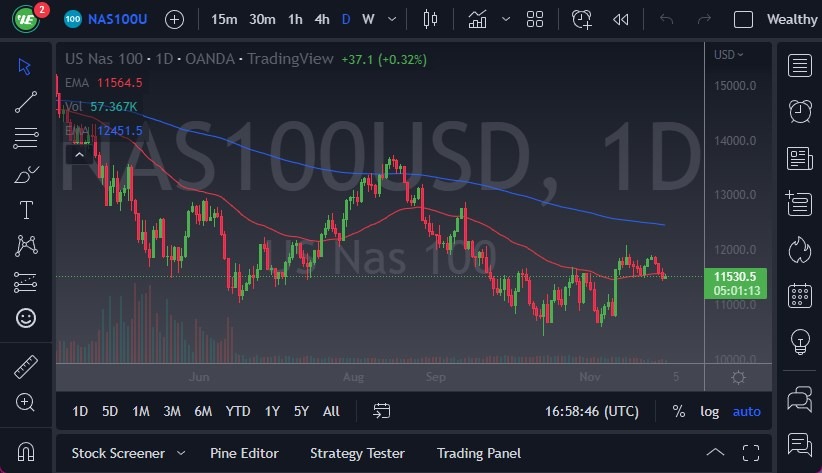822x473 pixels.
Task: Set date range to 1D
Action: coord(80,411)
